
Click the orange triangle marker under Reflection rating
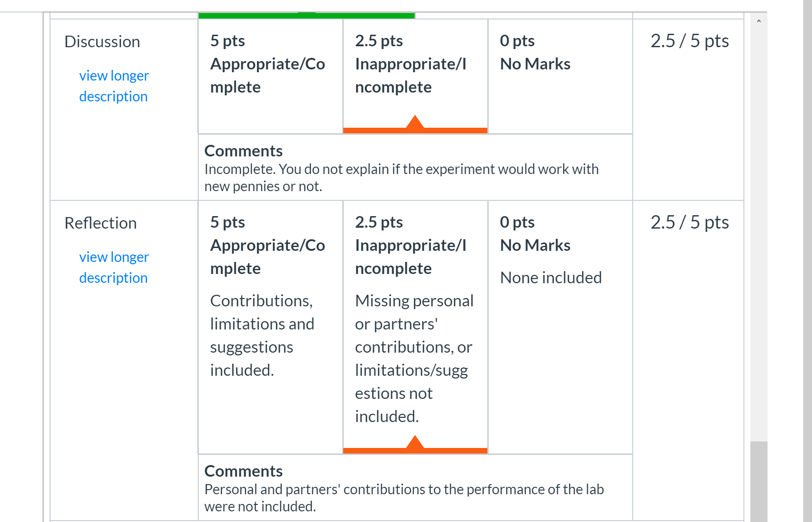pyautogui.click(x=415, y=442)
